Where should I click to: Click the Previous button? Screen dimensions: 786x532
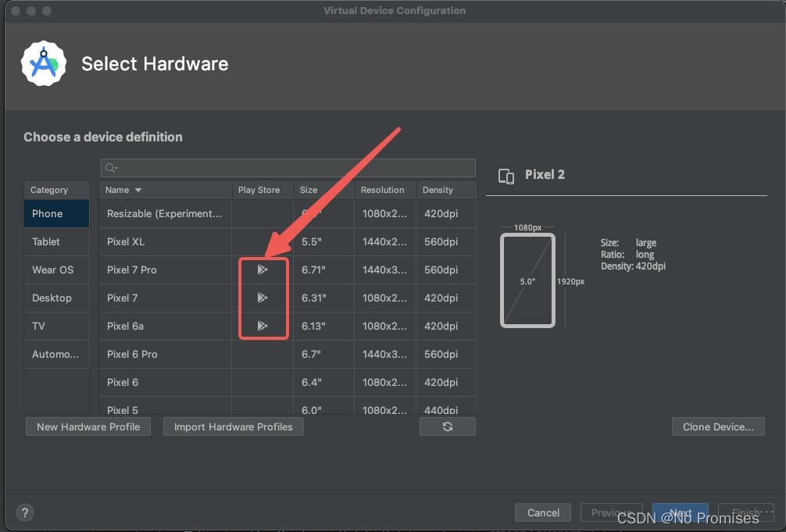pyautogui.click(x=612, y=512)
